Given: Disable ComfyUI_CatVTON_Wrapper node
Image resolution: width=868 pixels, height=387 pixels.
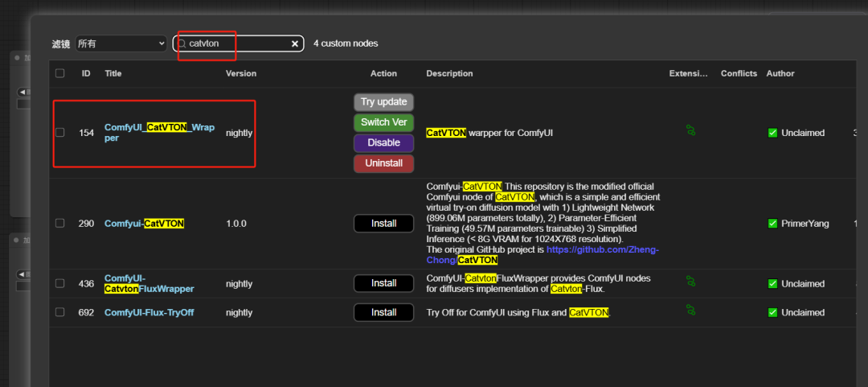Looking at the screenshot, I should [x=383, y=142].
